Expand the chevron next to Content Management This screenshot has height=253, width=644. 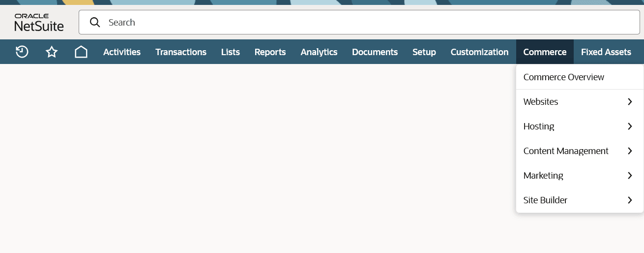point(630,151)
